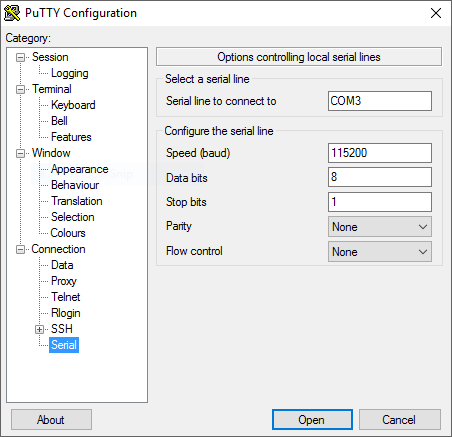452x437 pixels.
Task: Click the Serial line COM3 field
Action: pyautogui.click(x=380, y=101)
